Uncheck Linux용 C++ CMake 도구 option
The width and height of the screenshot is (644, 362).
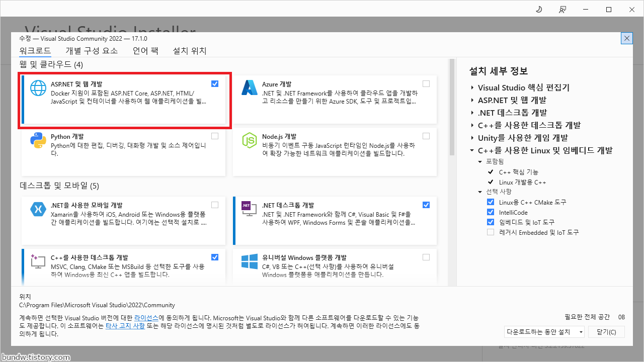tap(491, 202)
